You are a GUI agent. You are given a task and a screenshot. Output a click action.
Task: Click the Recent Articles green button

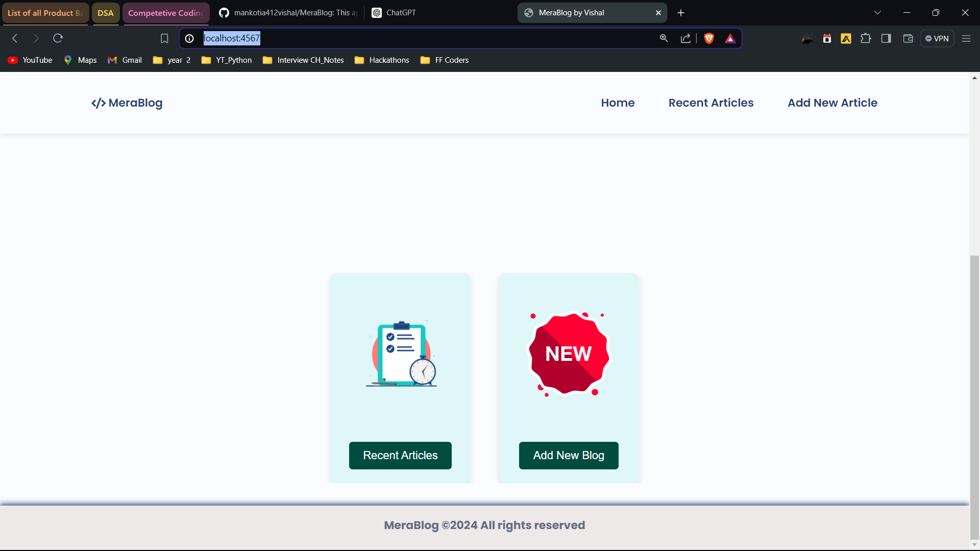(400, 455)
